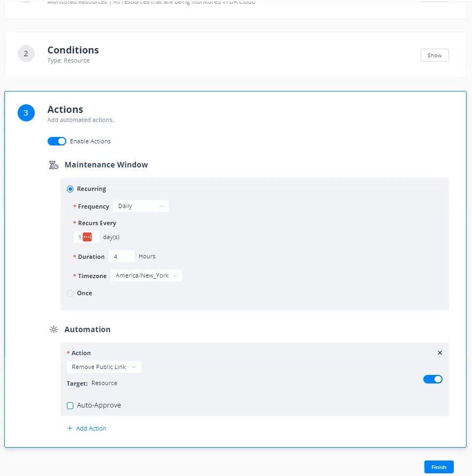Click the step 2 circle next to Conditions
Image resolution: width=472 pixels, height=476 pixels.
pyautogui.click(x=26, y=53)
